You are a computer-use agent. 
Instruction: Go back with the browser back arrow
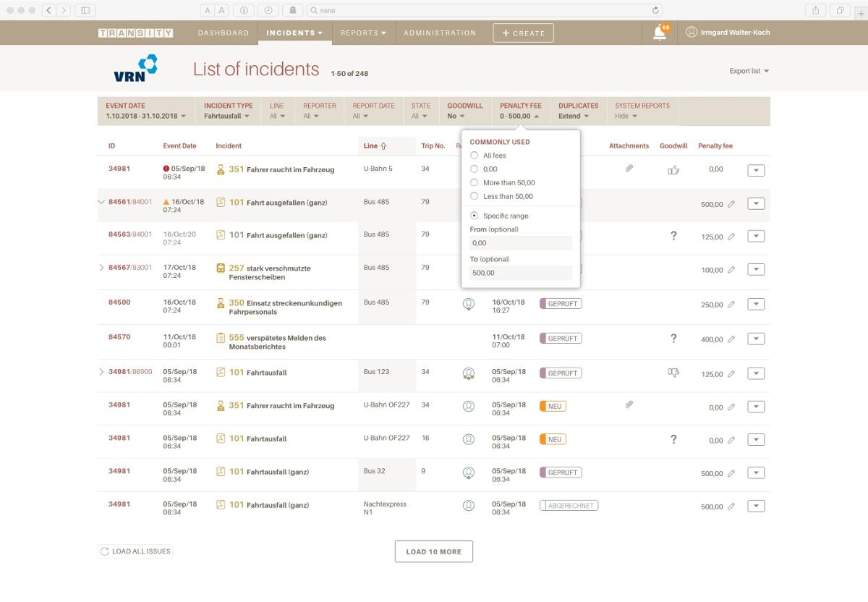point(50,10)
